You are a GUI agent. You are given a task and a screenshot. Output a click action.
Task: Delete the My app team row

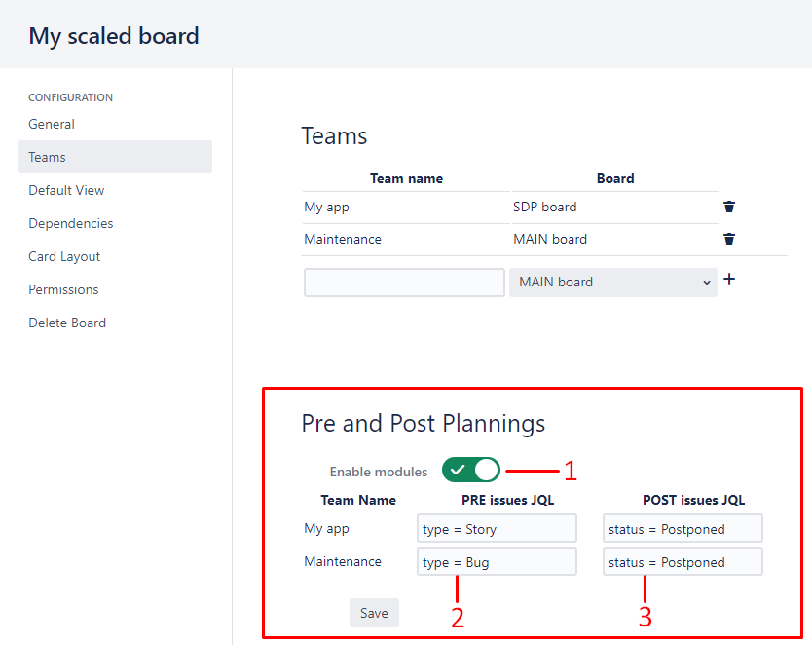(x=729, y=207)
